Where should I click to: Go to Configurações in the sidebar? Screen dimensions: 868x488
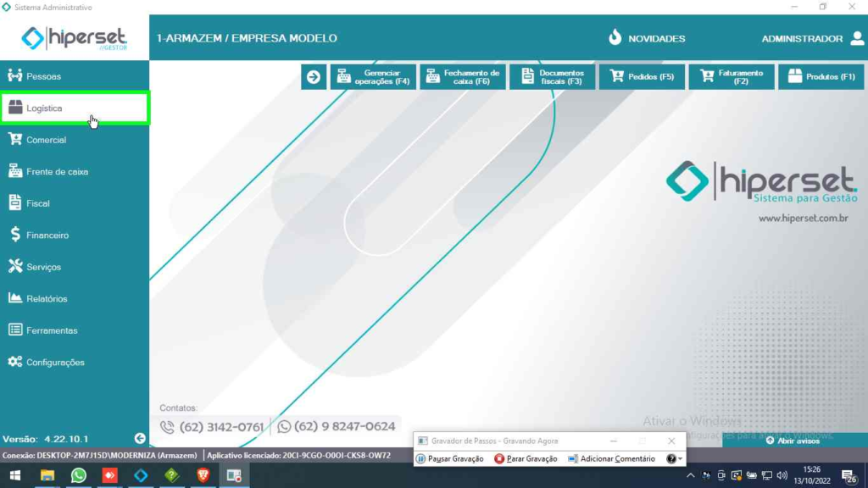(x=55, y=362)
